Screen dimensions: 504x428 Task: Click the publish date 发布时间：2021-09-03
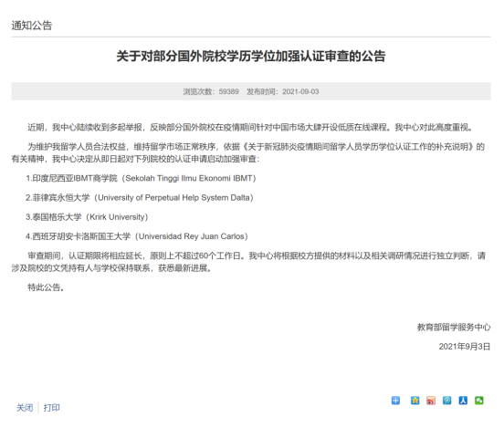(x=282, y=91)
